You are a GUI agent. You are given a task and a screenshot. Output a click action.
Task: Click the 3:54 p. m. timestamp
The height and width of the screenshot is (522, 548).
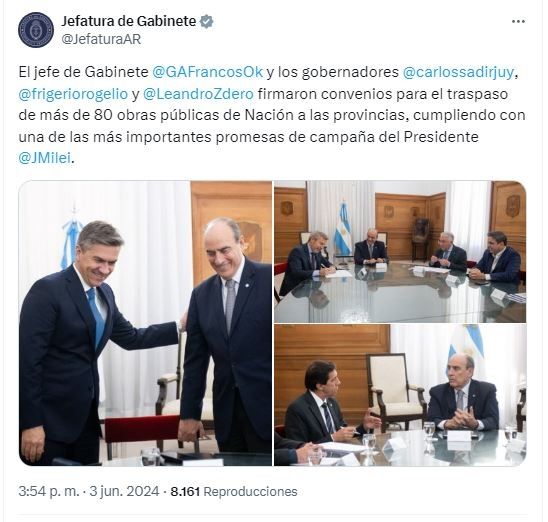[x=49, y=491]
